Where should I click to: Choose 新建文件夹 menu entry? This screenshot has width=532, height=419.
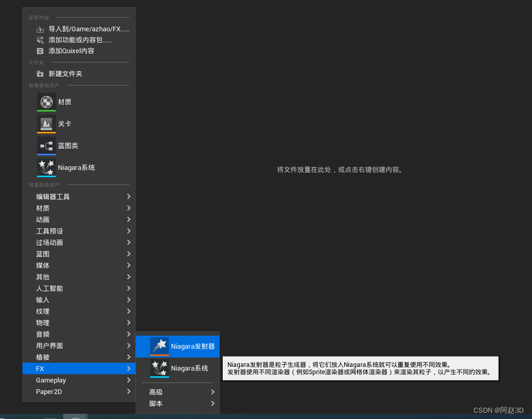[79, 74]
